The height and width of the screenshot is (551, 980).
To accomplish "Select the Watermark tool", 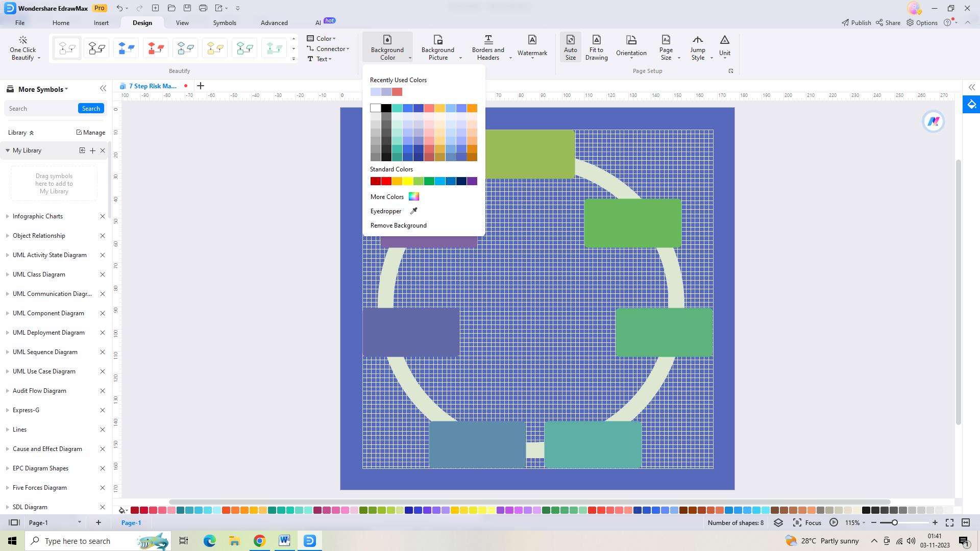I will (532, 48).
